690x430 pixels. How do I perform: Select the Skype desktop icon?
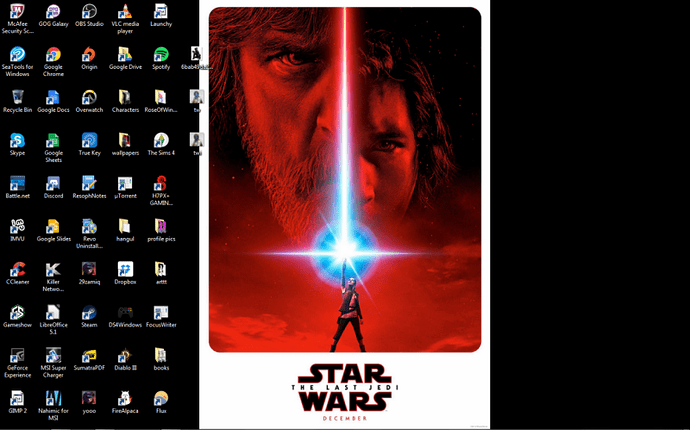[17, 141]
